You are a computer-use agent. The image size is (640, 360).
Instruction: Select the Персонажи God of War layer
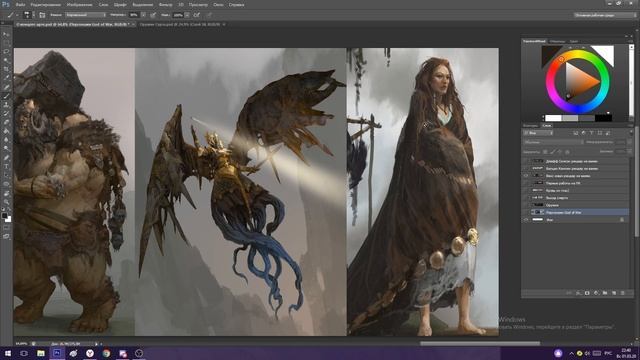576,212
